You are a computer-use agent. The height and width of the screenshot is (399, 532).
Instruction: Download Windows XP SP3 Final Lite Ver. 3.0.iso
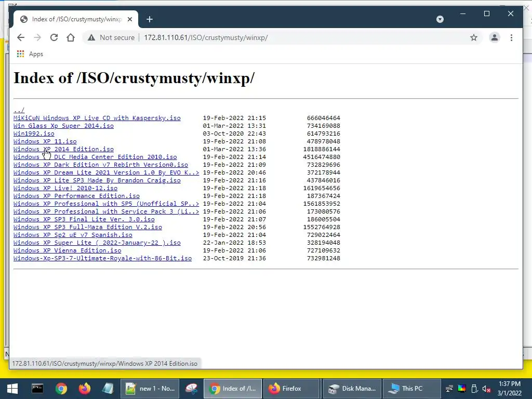(84, 220)
